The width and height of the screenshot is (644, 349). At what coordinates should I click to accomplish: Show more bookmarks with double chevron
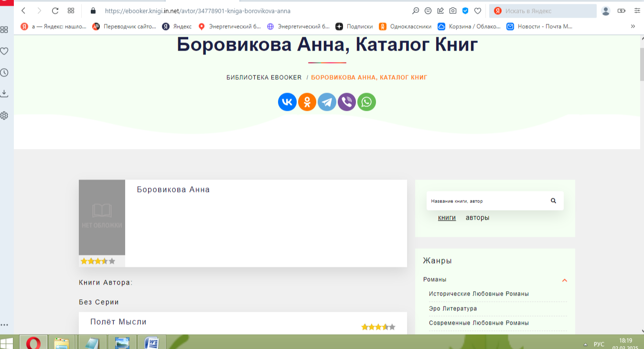point(633,26)
